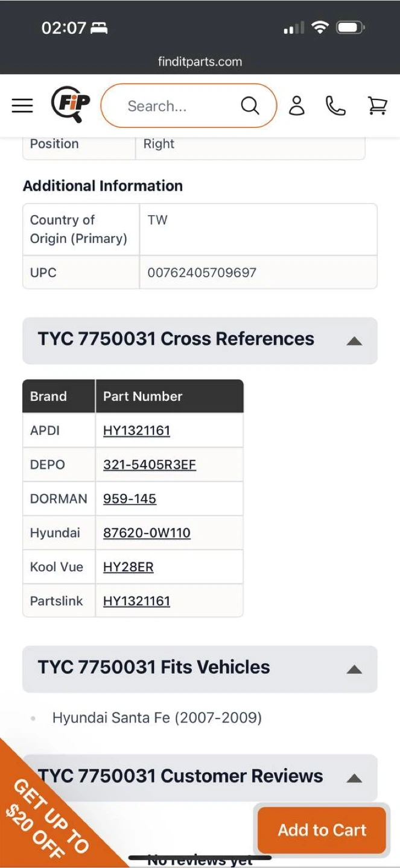
Task: Tap the phone contact icon
Action: (x=335, y=106)
